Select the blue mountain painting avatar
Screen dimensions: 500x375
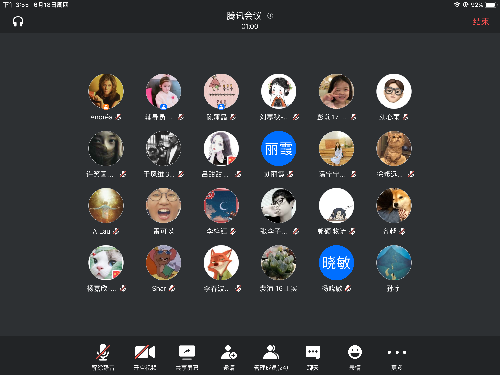[394, 263]
